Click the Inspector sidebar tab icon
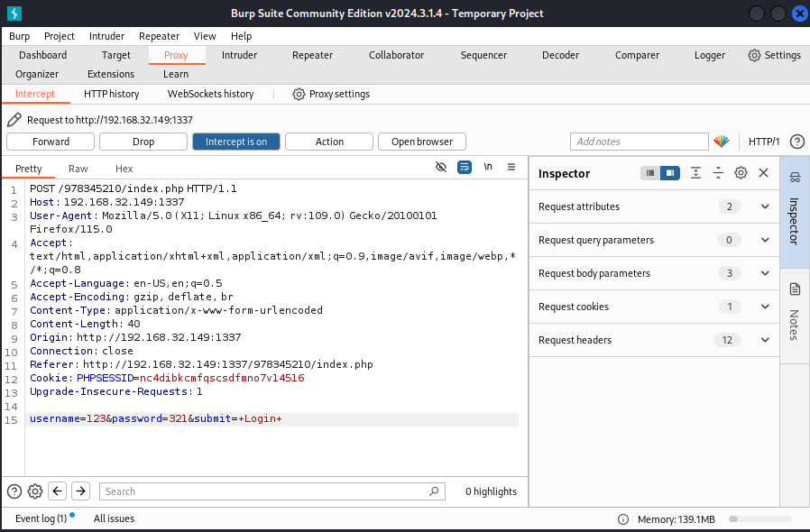This screenshot has height=532, width=810. [795, 179]
